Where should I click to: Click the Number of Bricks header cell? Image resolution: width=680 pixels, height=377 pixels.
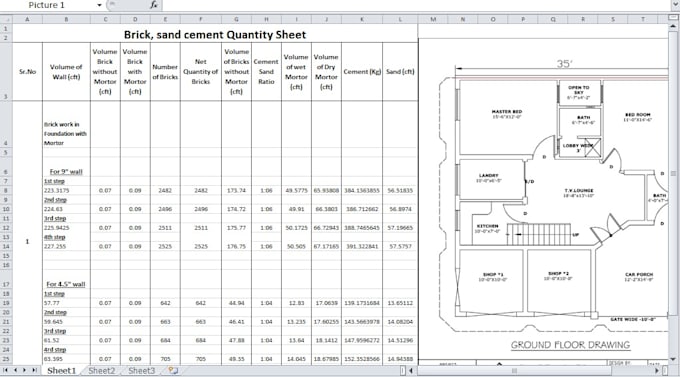(165, 72)
